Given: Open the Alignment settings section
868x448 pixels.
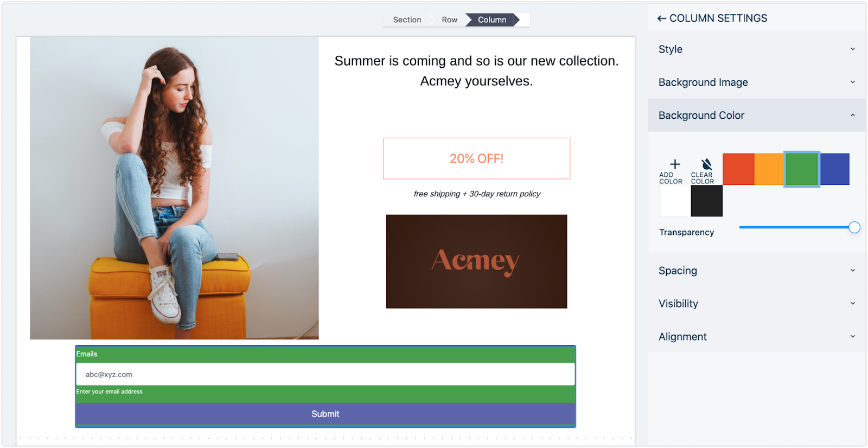Looking at the screenshot, I should (757, 337).
